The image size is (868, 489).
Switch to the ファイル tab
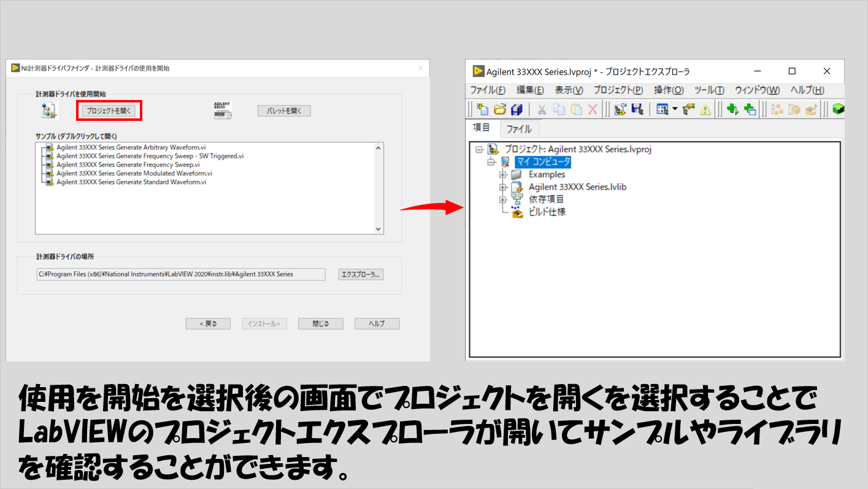click(519, 129)
